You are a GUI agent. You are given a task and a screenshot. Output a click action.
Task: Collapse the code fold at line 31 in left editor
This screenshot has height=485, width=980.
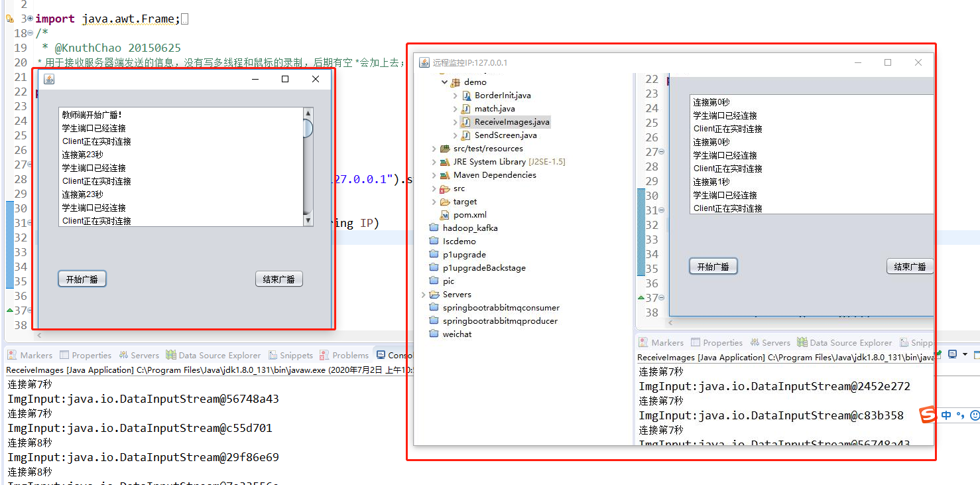(30, 223)
